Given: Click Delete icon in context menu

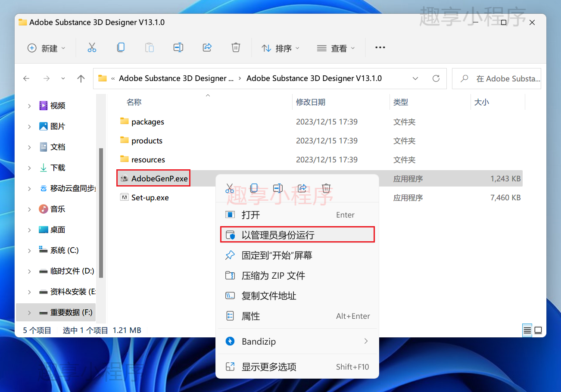Looking at the screenshot, I should click(x=327, y=188).
